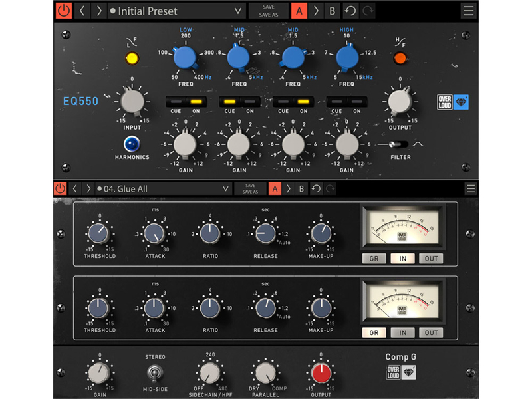Click the Overloud logo on EQ550

point(453,102)
